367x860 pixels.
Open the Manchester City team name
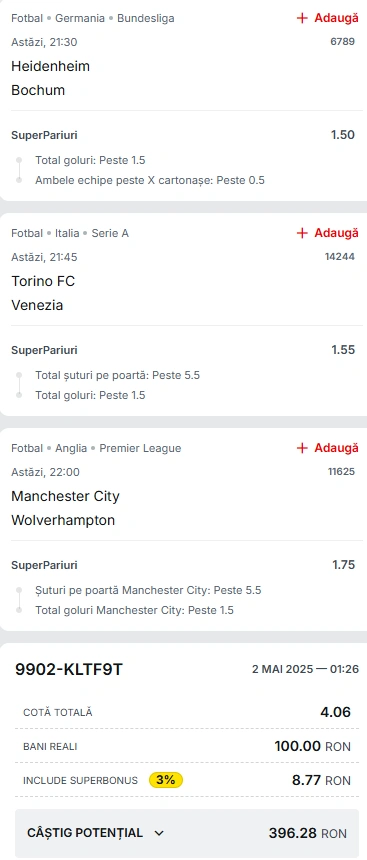click(65, 496)
